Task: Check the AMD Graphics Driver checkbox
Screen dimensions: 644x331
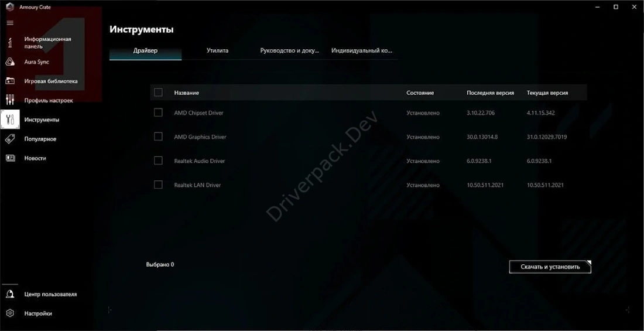Action: (x=158, y=137)
